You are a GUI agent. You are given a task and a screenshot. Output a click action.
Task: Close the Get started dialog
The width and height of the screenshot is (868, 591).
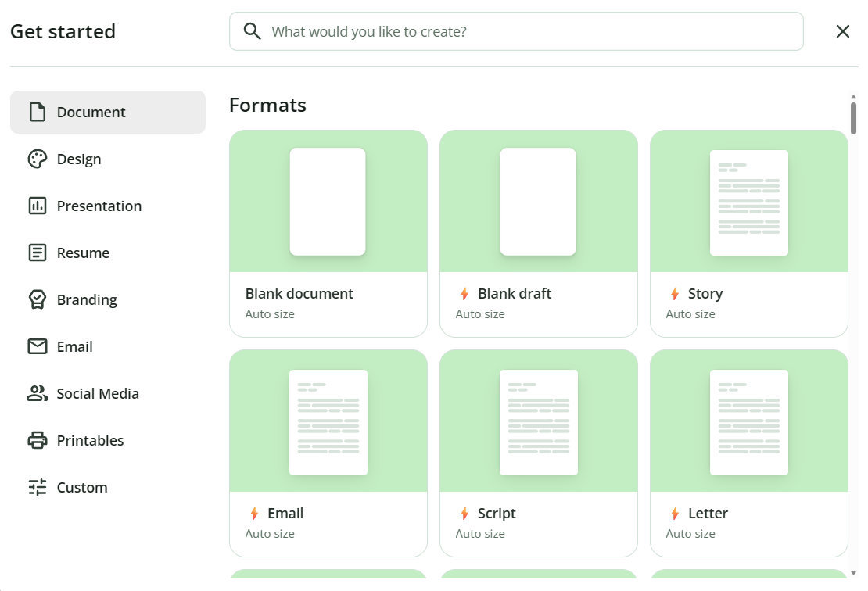842,31
